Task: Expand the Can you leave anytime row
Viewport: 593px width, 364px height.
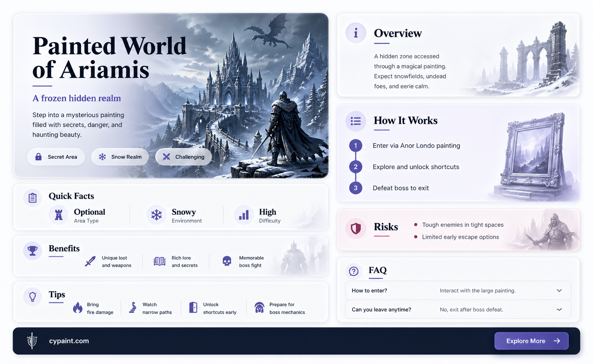Action: [458, 310]
